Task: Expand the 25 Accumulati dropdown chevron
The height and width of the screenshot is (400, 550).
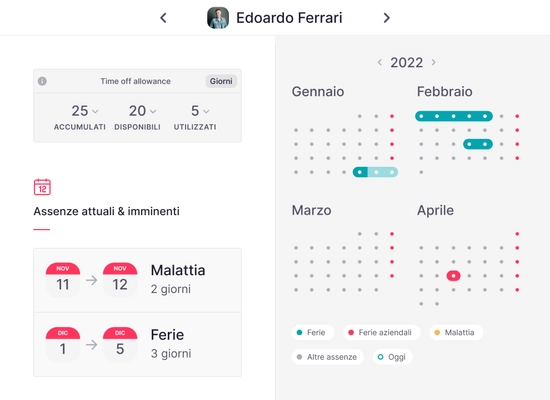Action: point(95,112)
